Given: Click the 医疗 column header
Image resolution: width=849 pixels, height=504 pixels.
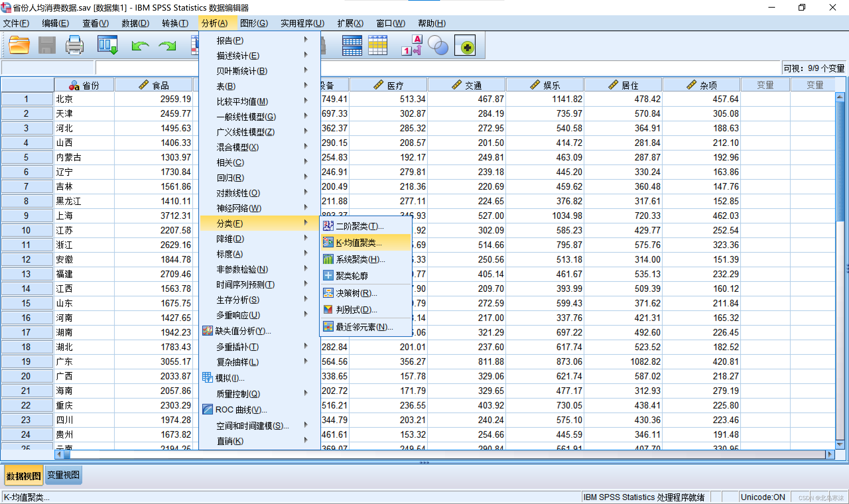Looking at the screenshot, I should (x=388, y=85).
